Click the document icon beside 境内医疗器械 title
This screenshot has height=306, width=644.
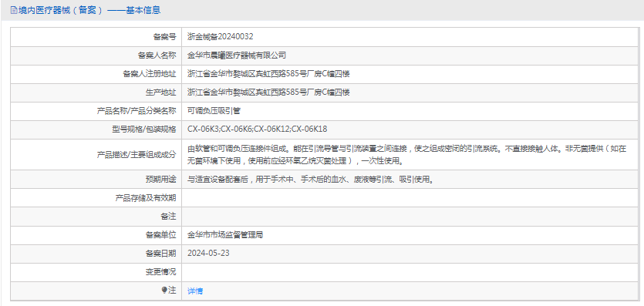[14, 11]
